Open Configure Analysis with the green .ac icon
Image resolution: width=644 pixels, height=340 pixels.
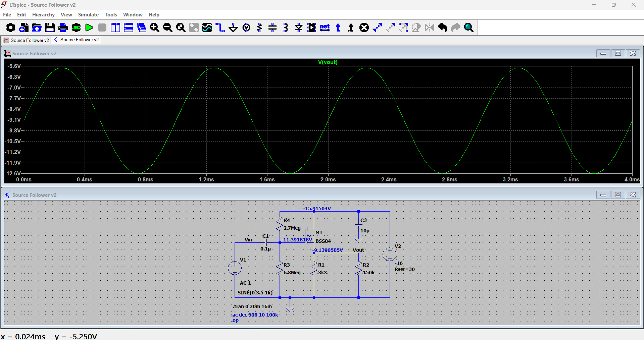click(x=76, y=27)
